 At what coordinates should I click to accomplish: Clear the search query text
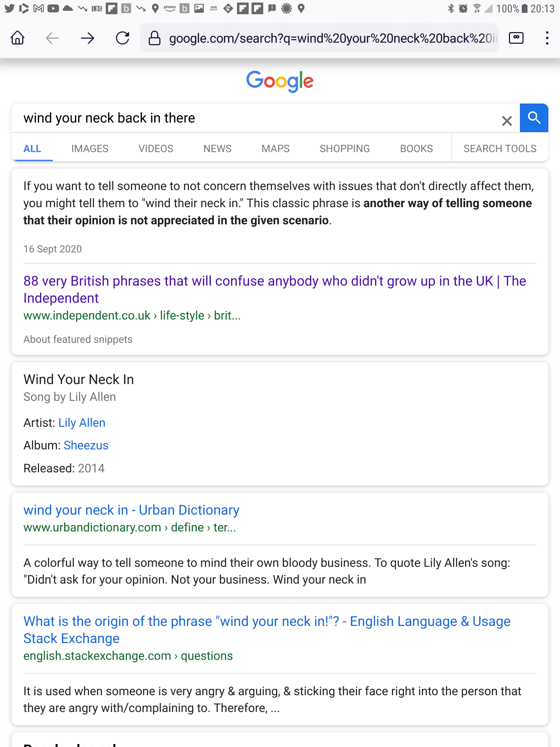click(x=506, y=120)
